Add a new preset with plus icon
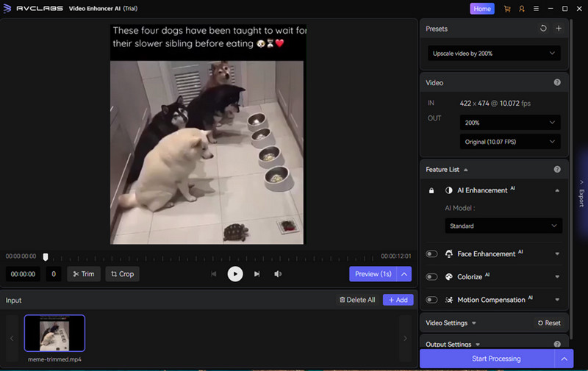 (x=558, y=29)
